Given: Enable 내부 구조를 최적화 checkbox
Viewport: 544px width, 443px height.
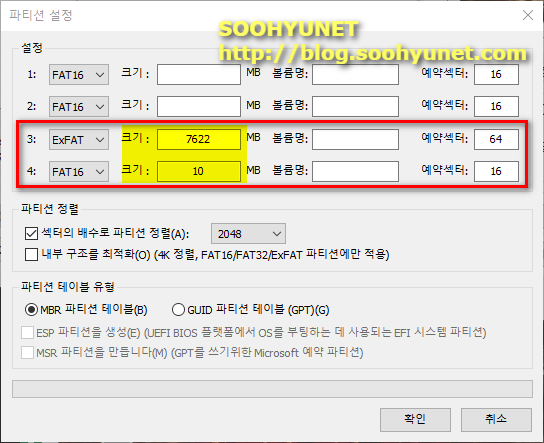Looking at the screenshot, I should pyautogui.click(x=31, y=254).
